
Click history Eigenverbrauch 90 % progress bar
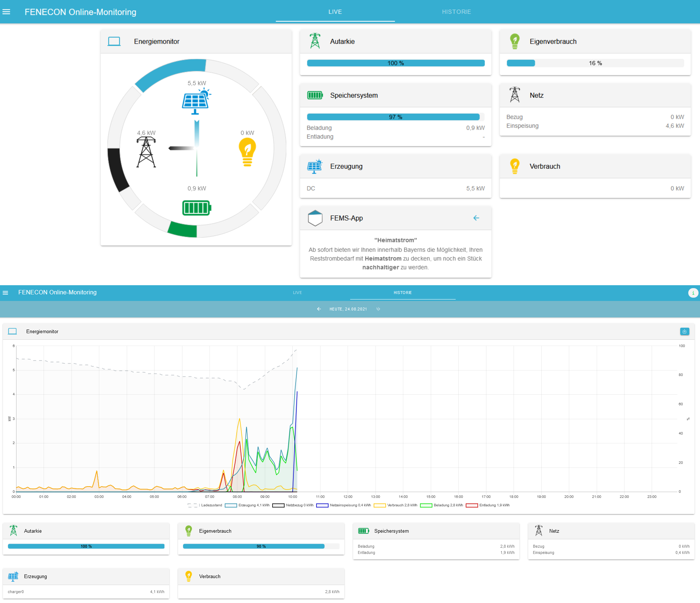pyautogui.click(x=261, y=546)
